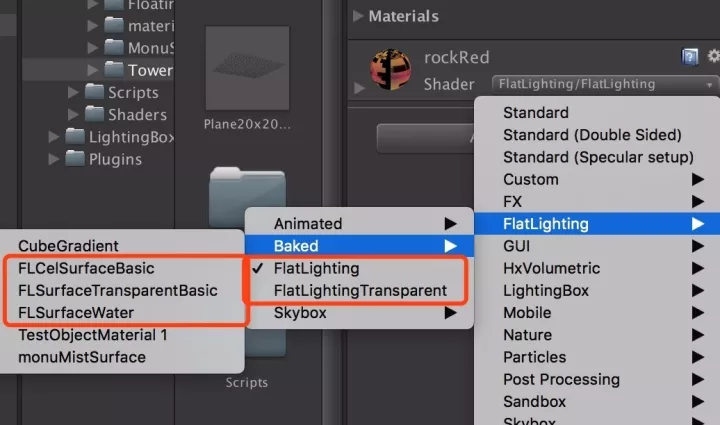Select the Plane20x20 asset thumbnail
The height and width of the screenshot is (425, 720).
pyautogui.click(x=248, y=68)
